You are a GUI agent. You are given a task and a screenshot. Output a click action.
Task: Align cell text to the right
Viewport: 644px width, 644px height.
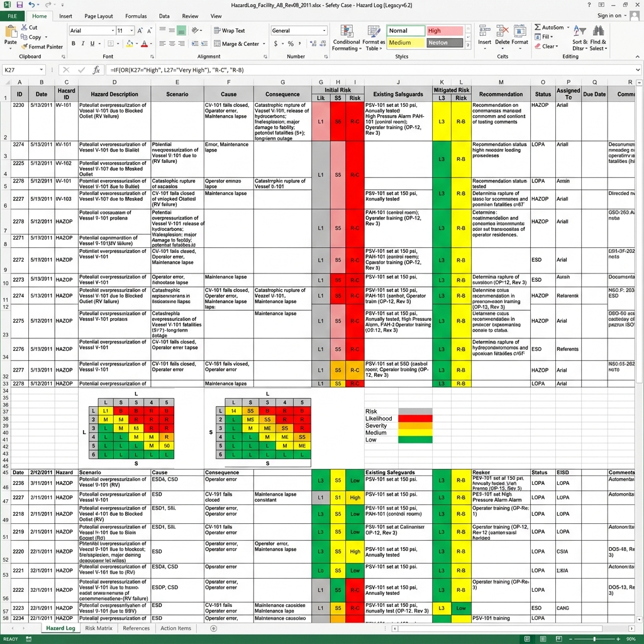(181, 43)
